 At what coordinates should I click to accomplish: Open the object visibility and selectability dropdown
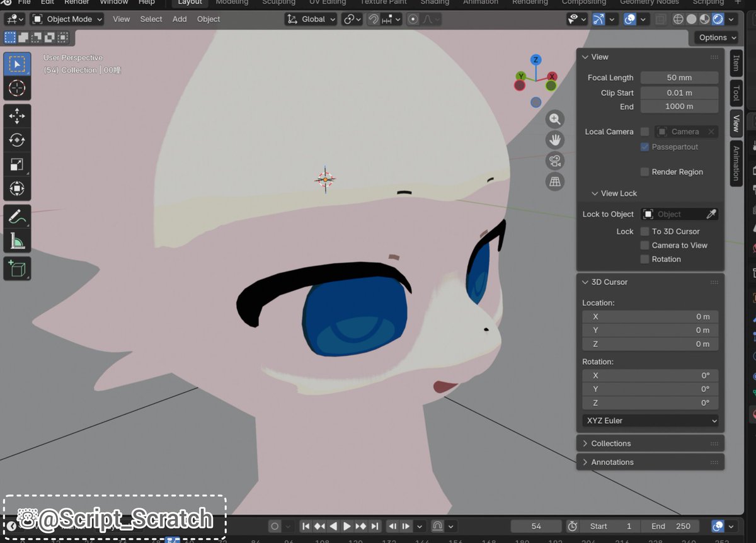576,19
